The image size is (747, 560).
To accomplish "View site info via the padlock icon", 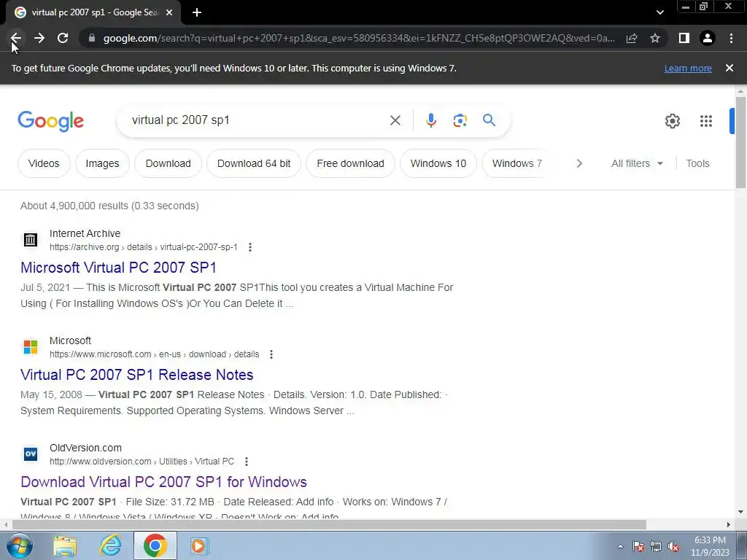I will click(x=92, y=38).
